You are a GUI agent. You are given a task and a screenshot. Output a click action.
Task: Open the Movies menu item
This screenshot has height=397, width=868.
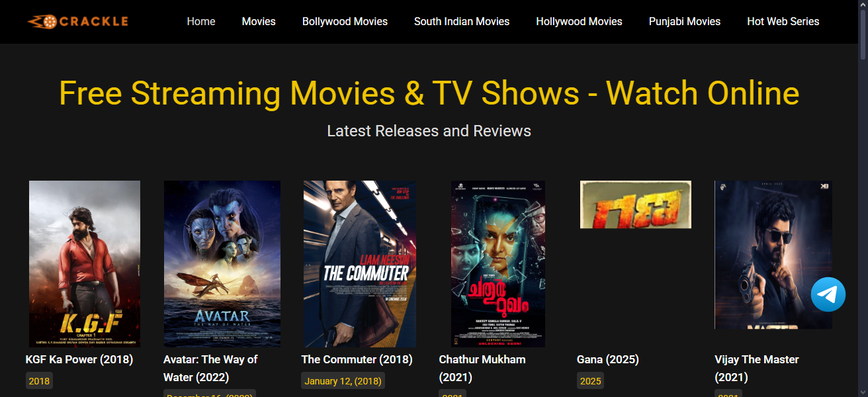259,21
